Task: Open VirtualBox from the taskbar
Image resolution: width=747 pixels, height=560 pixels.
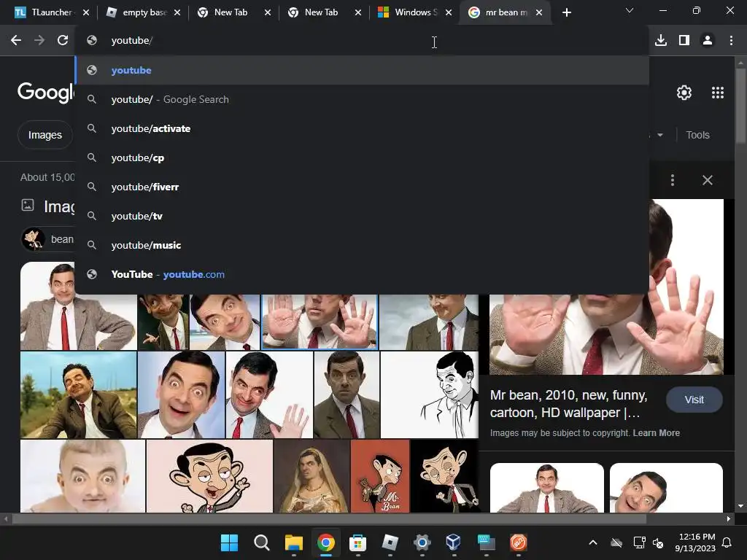Action: [454, 542]
